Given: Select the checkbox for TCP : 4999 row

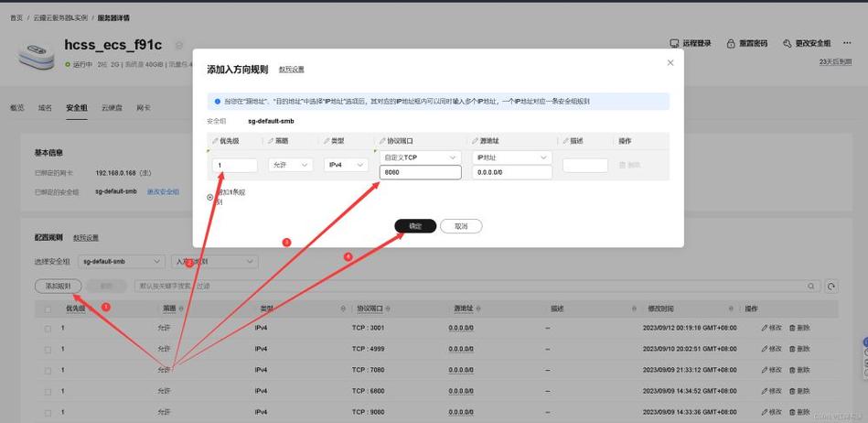Looking at the screenshot, I should coord(48,349).
